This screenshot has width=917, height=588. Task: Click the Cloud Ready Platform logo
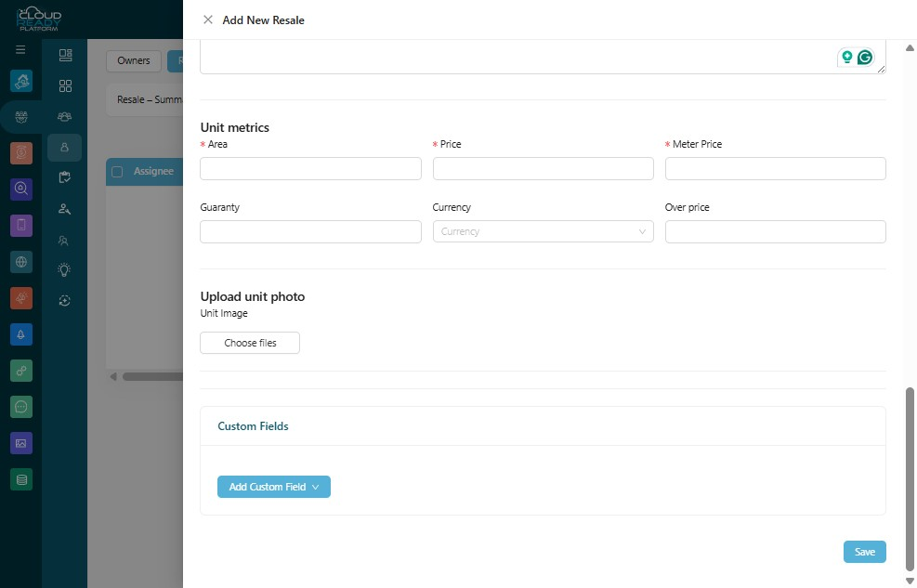pos(38,20)
